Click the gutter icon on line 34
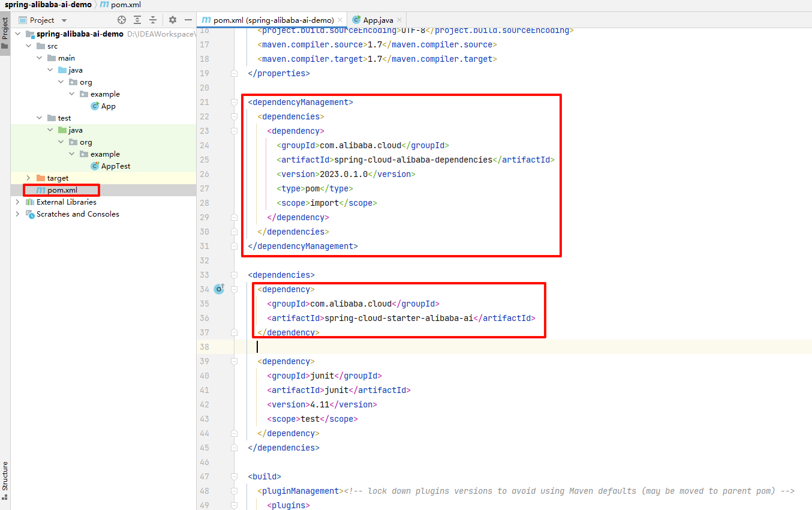 click(219, 289)
